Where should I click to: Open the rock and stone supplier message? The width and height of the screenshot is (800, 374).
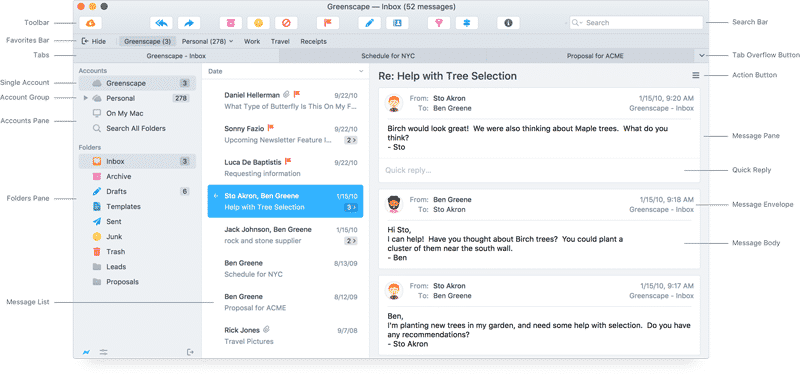click(285, 235)
